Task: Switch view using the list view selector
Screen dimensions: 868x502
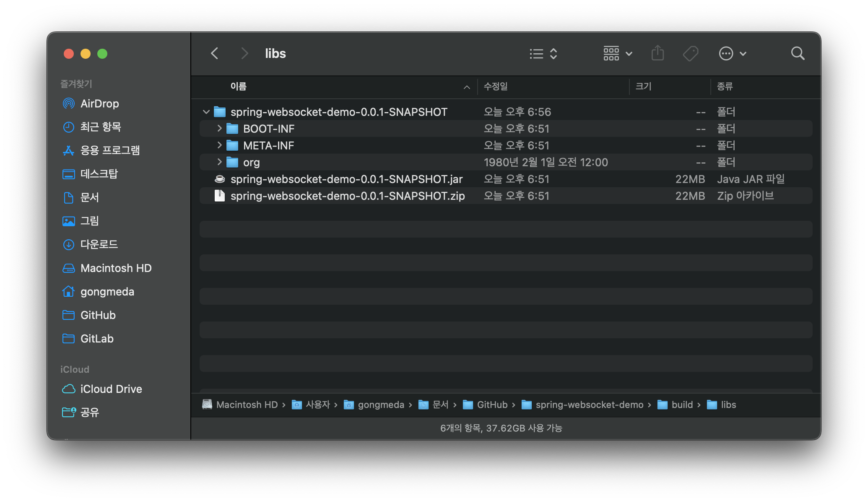Action: pyautogui.click(x=543, y=53)
